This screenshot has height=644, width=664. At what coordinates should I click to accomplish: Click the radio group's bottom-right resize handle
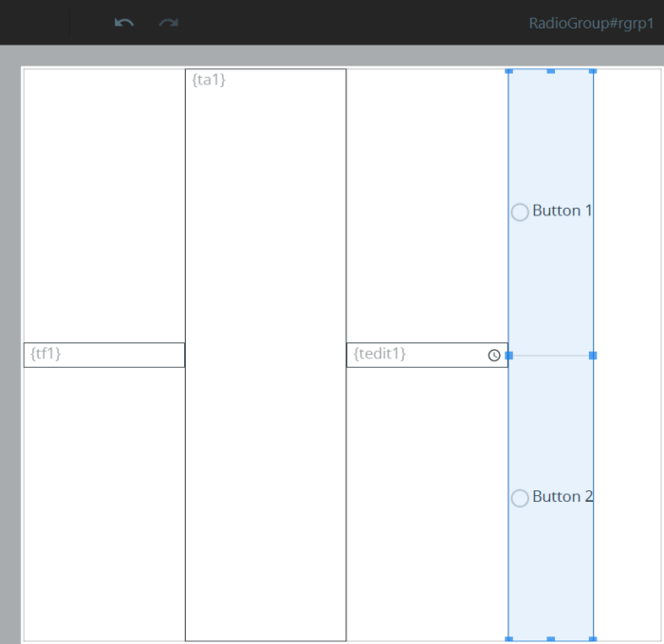click(593, 638)
